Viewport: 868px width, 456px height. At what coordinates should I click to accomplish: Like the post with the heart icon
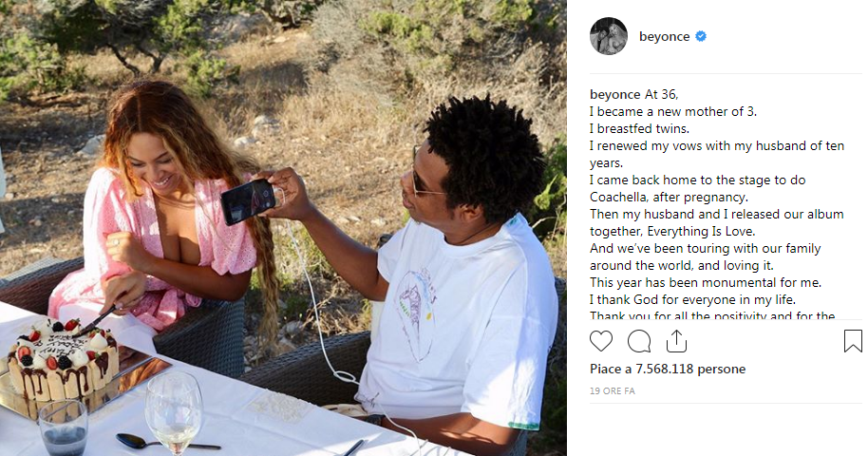tap(600, 341)
